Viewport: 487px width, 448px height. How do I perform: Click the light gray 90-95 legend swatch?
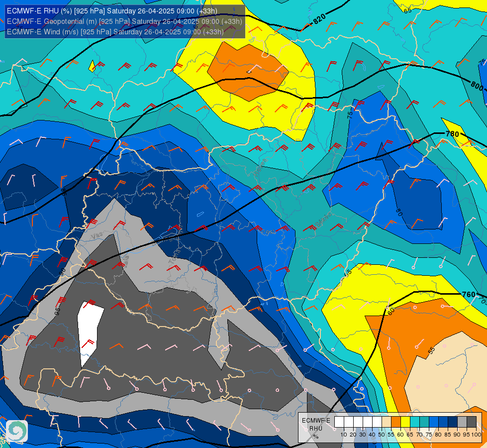(462, 422)
